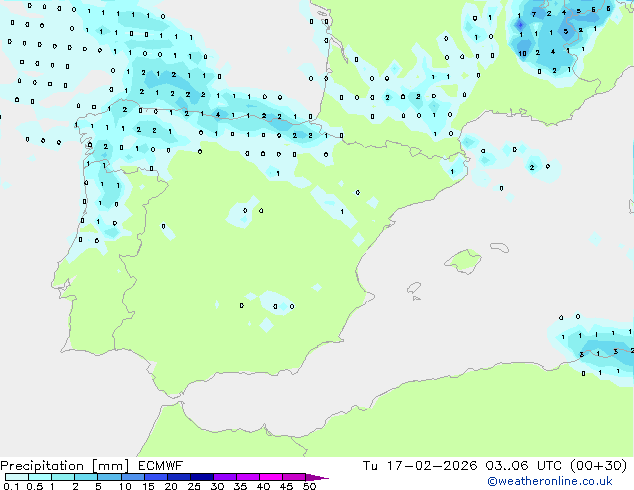Click the '0.5' legend scale label
Viewport: 634px width, 490px height.
point(35,486)
